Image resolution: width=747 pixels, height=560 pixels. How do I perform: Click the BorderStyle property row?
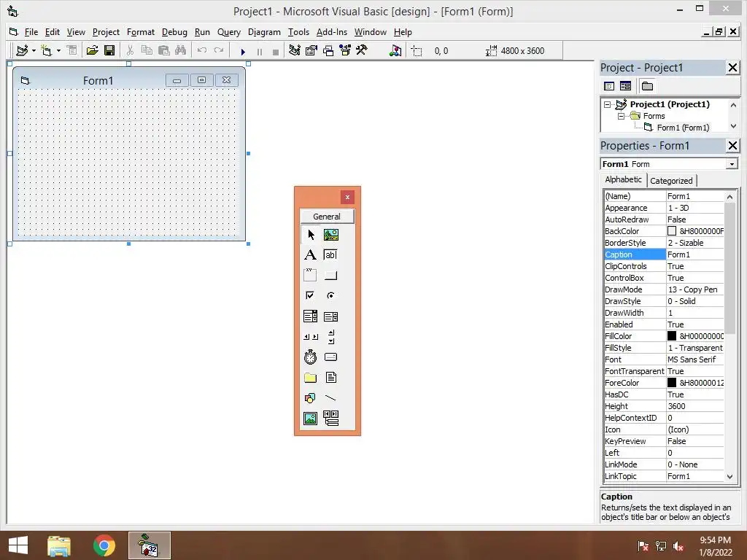[664, 243]
